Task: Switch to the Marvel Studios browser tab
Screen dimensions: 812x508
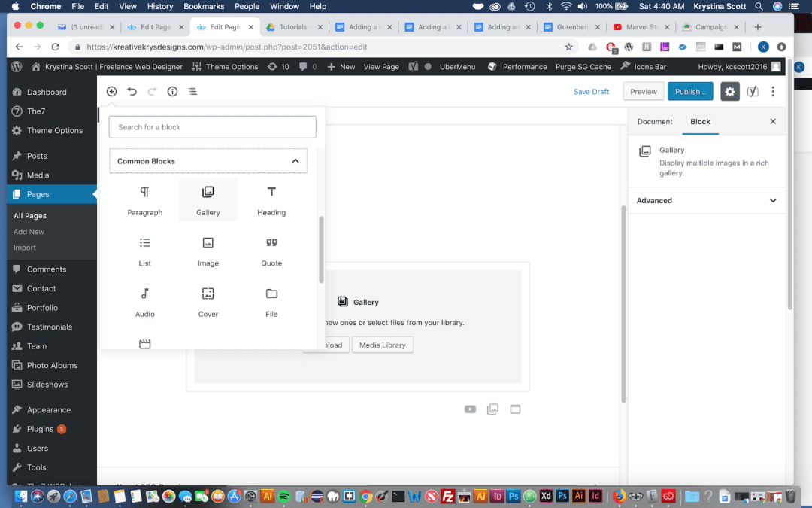Action: 640,27
